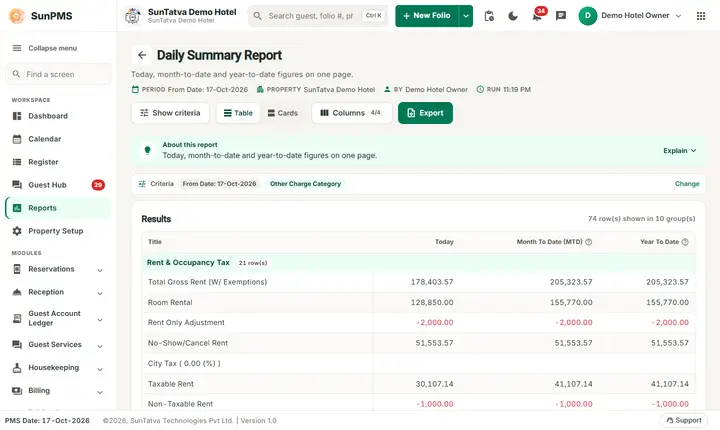This screenshot has height=430, width=720.
Task: Open New Folio dropdown arrow
Action: click(x=466, y=16)
